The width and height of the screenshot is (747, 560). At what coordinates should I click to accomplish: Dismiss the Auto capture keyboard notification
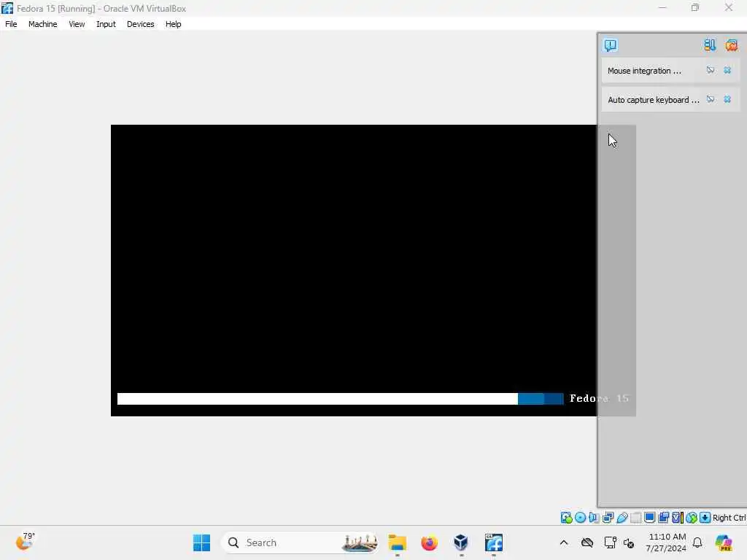727,99
